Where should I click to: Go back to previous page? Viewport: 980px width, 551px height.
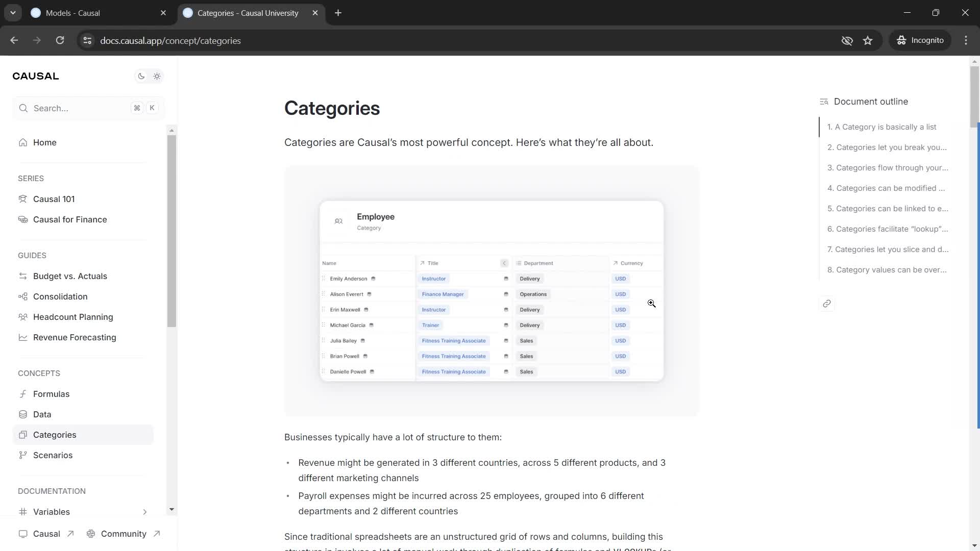point(14,40)
